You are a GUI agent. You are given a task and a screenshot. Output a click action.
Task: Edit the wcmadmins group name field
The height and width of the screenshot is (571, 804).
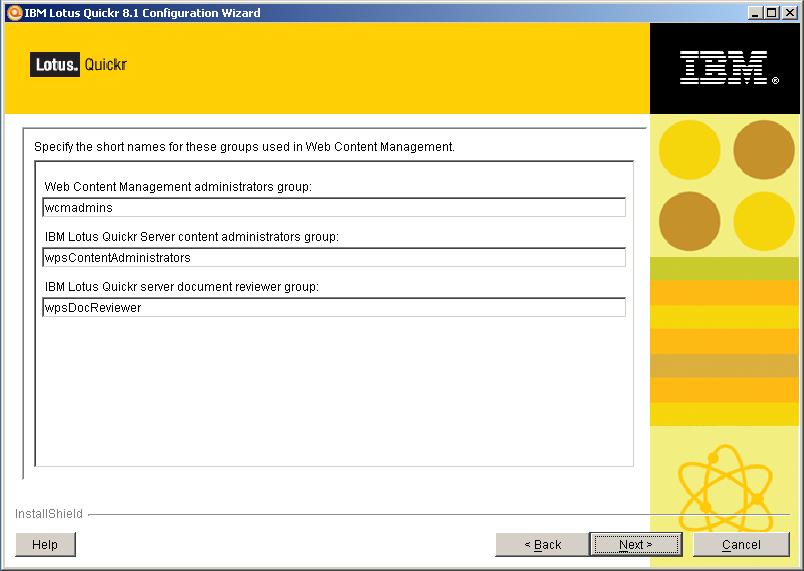coord(334,208)
